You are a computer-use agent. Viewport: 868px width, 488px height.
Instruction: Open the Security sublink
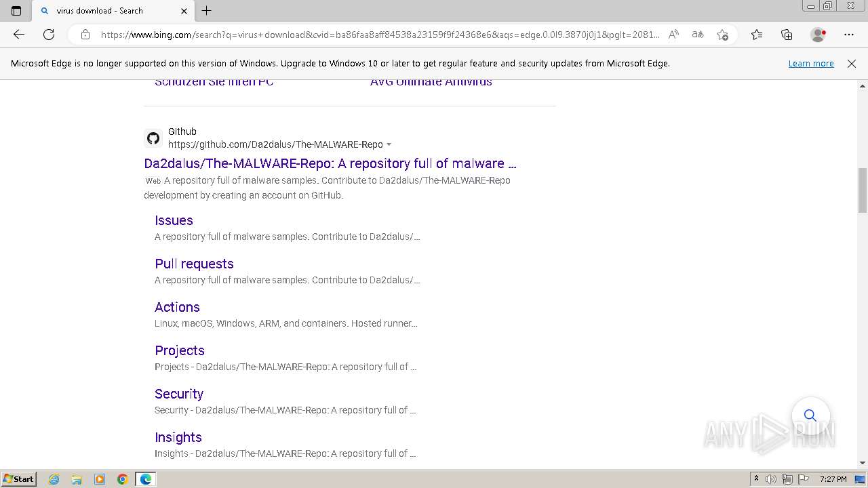[179, 394]
